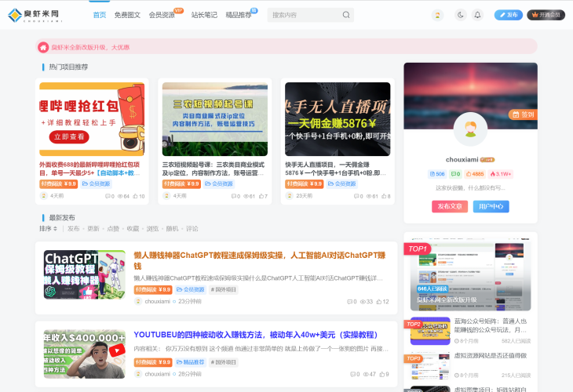This screenshot has width=573, height=392.
Task: Open notifications bell icon
Action: coord(477,15)
